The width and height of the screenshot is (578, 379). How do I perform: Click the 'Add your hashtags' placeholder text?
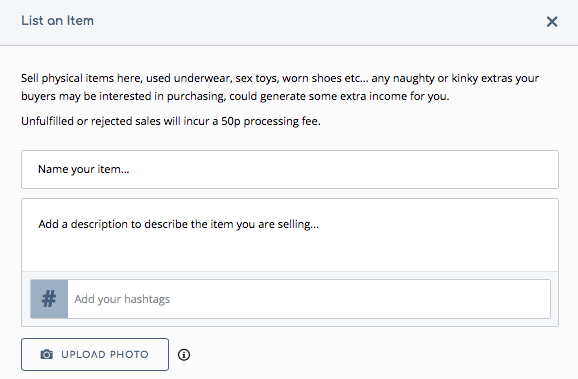(122, 299)
